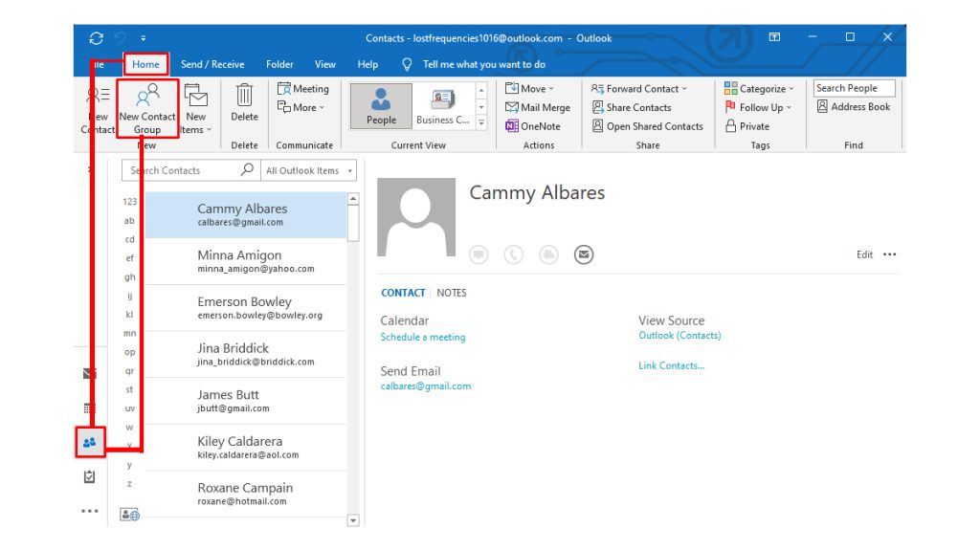Click the email icon under Cammy Albares
This screenshot has width=980, height=551.
[584, 254]
